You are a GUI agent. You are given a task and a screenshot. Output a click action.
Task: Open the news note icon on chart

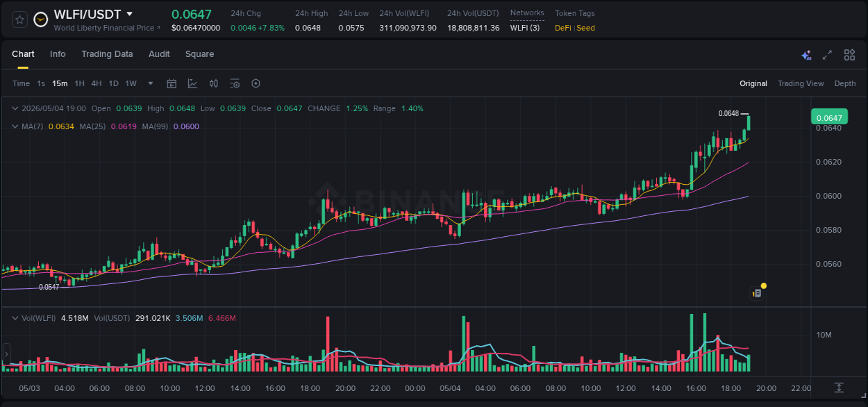[758, 293]
